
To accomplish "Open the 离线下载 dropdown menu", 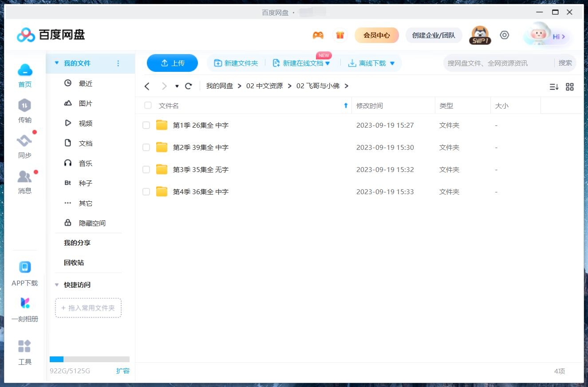I will (392, 63).
